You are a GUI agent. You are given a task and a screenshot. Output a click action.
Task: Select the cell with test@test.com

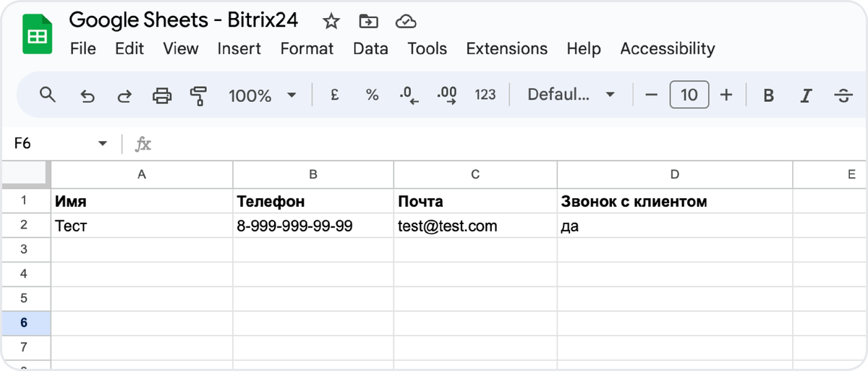(x=475, y=226)
